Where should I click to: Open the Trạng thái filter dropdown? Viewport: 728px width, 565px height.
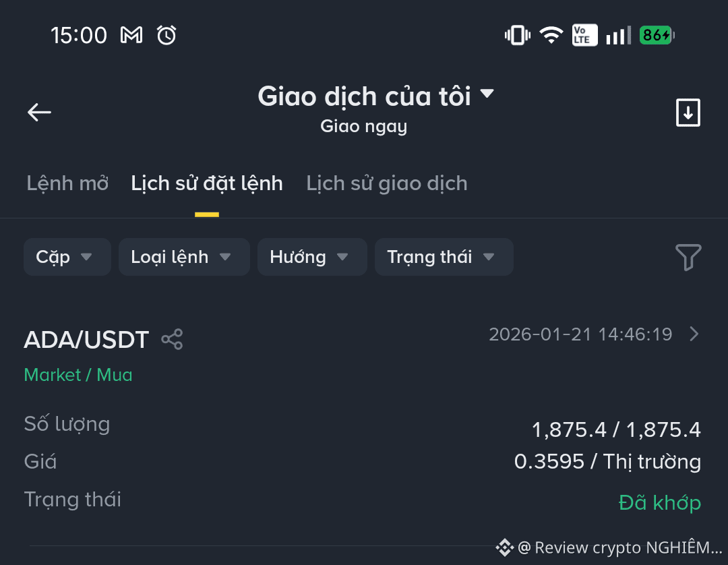(444, 257)
